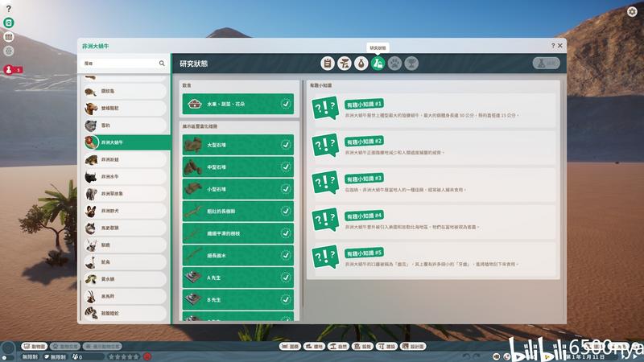Screen dimensions: 644x362
Task: Select the tortoise entry in the animal list
Action: (x=126, y=91)
